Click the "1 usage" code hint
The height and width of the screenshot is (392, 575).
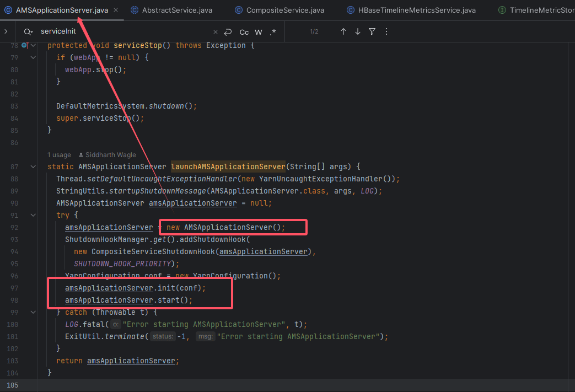coord(59,155)
